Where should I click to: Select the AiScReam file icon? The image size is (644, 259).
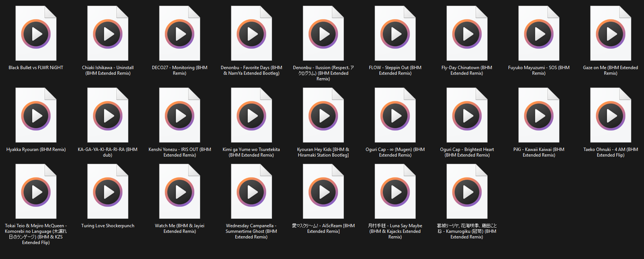tap(323, 191)
